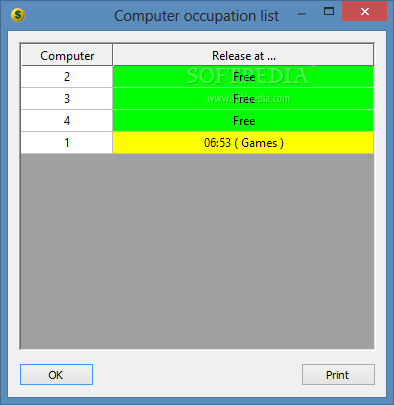Select computer number 3 cell
This screenshot has height=405, width=394.
point(67,99)
